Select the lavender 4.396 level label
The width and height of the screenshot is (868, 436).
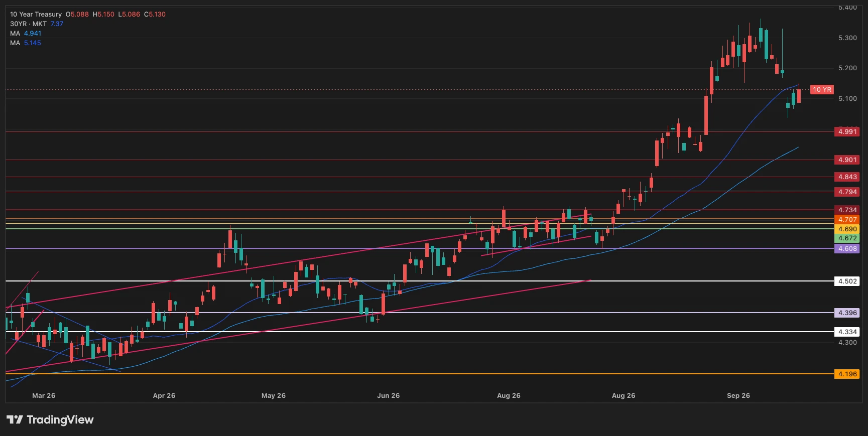point(847,313)
